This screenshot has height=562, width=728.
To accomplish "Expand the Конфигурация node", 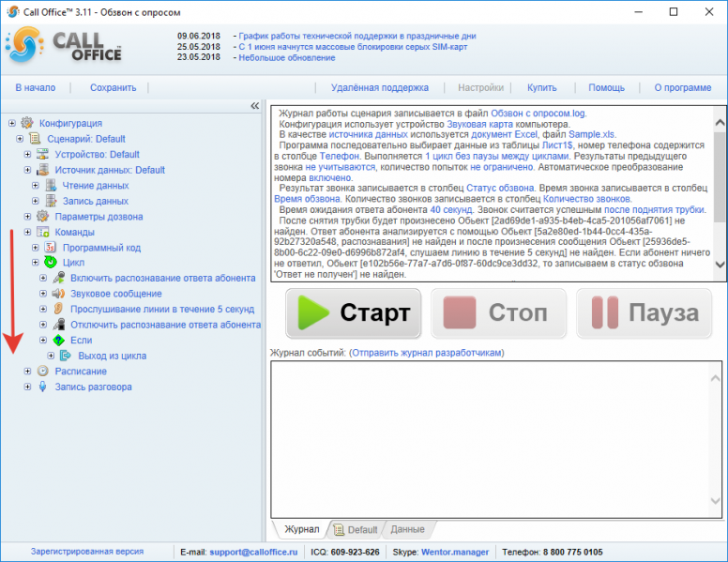I will (x=12, y=123).
